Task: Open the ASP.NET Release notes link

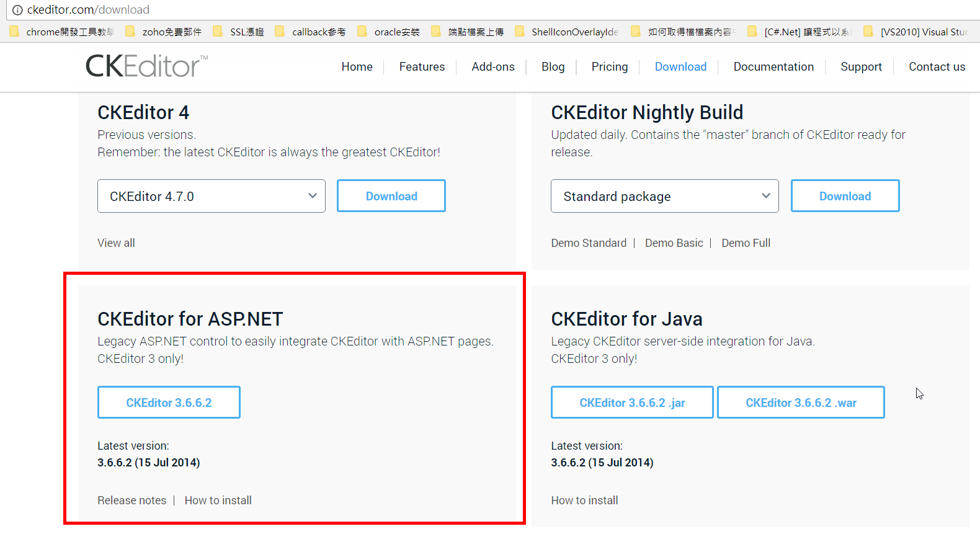Action: [x=131, y=501]
